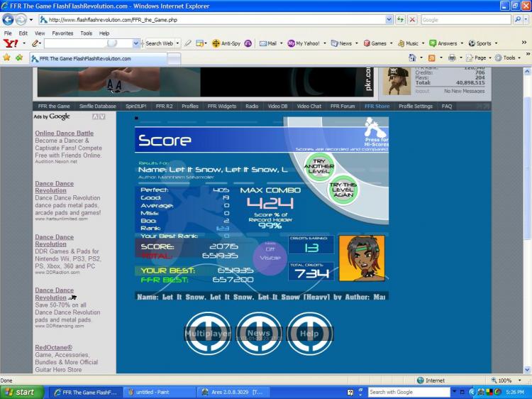The height and width of the screenshot is (399, 532).
Task: Click the round Multiplayer button
Action: [x=208, y=333]
